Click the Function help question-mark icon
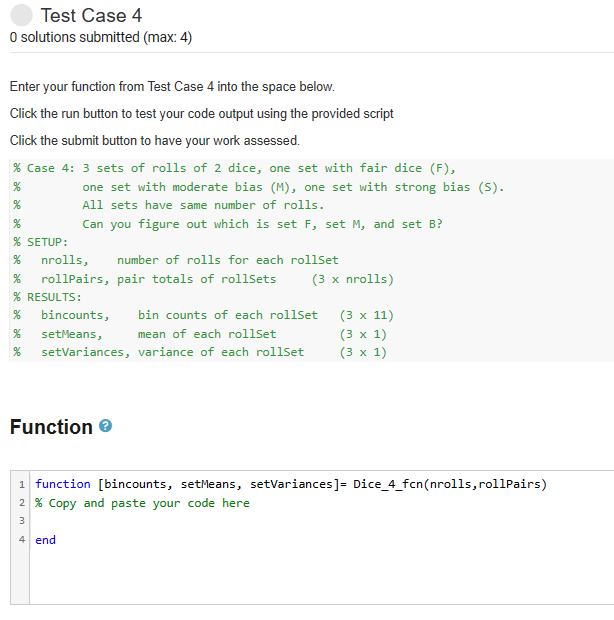The image size is (614, 620). pyautogui.click(x=105, y=426)
